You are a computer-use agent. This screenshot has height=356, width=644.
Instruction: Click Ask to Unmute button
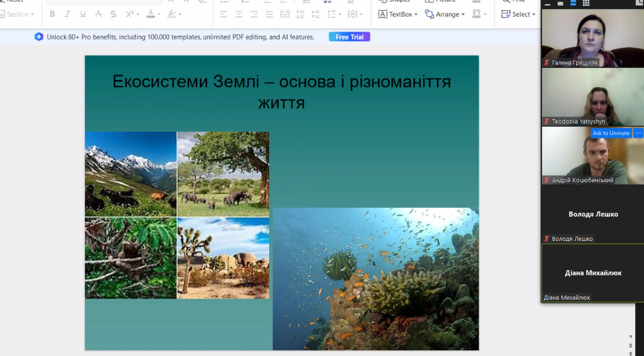611,133
